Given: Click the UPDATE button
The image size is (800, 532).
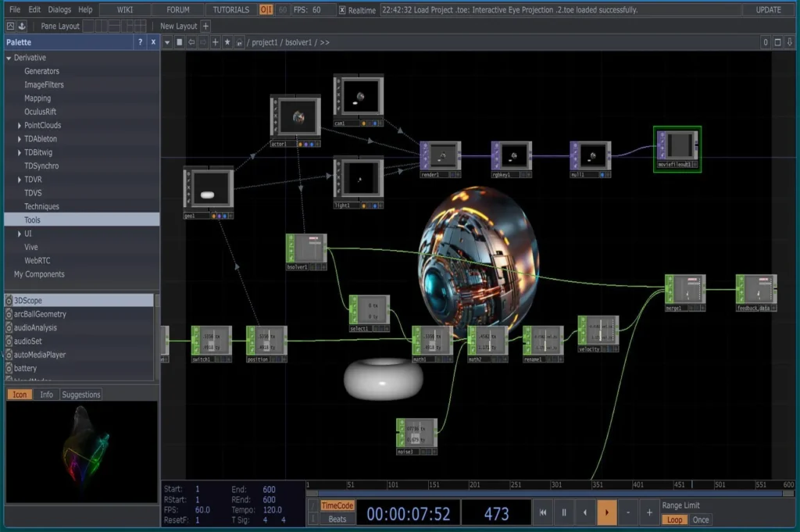Looking at the screenshot, I should pyautogui.click(x=768, y=10).
